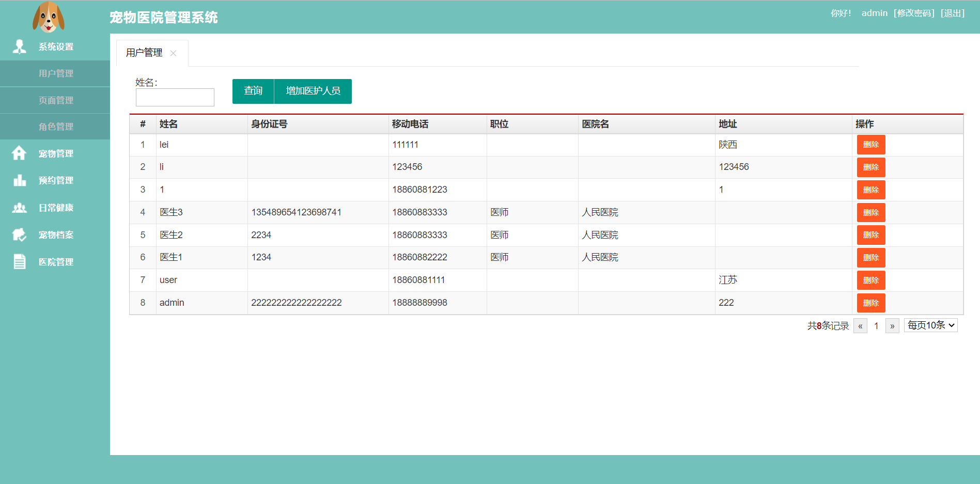The height and width of the screenshot is (484, 980).
Task: Click page number 1 in pagination
Action: [876, 326]
